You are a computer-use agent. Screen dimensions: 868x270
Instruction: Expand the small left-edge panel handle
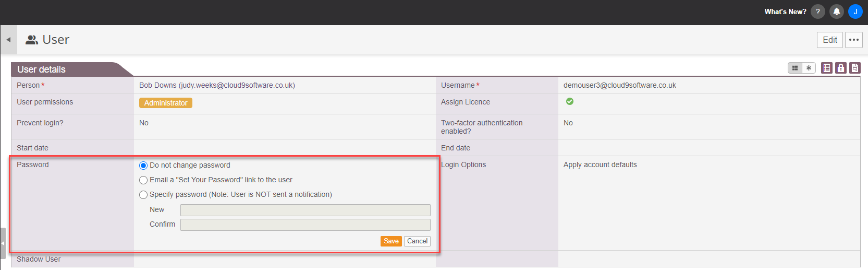click(3, 243)
